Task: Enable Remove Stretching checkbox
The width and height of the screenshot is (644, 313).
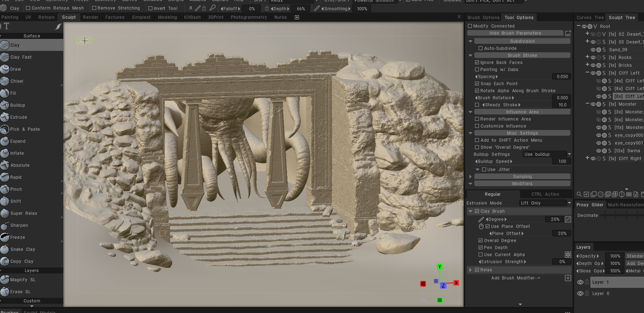Action: [94, 8]
